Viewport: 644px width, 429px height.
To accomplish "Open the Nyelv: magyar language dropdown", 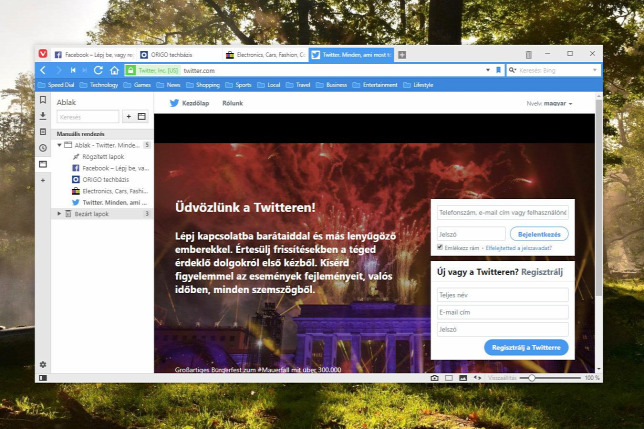I will (x=550, y=103).
